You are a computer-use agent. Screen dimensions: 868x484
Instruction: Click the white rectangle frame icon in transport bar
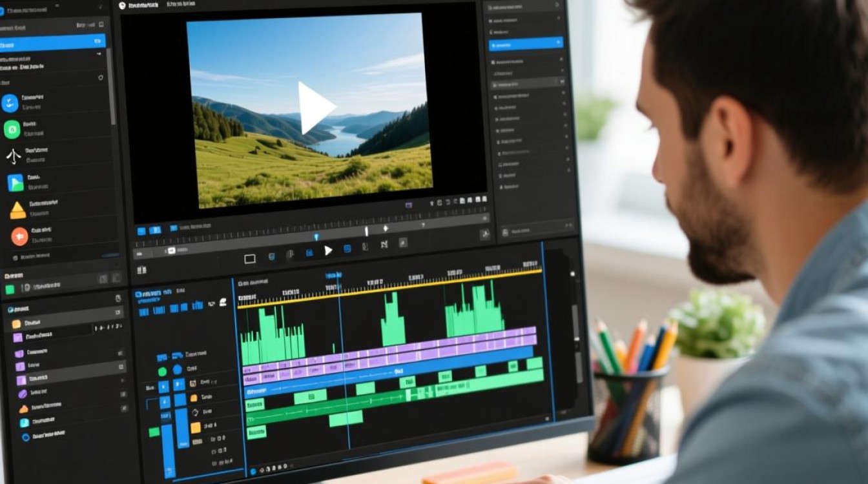tap(250, 259)
